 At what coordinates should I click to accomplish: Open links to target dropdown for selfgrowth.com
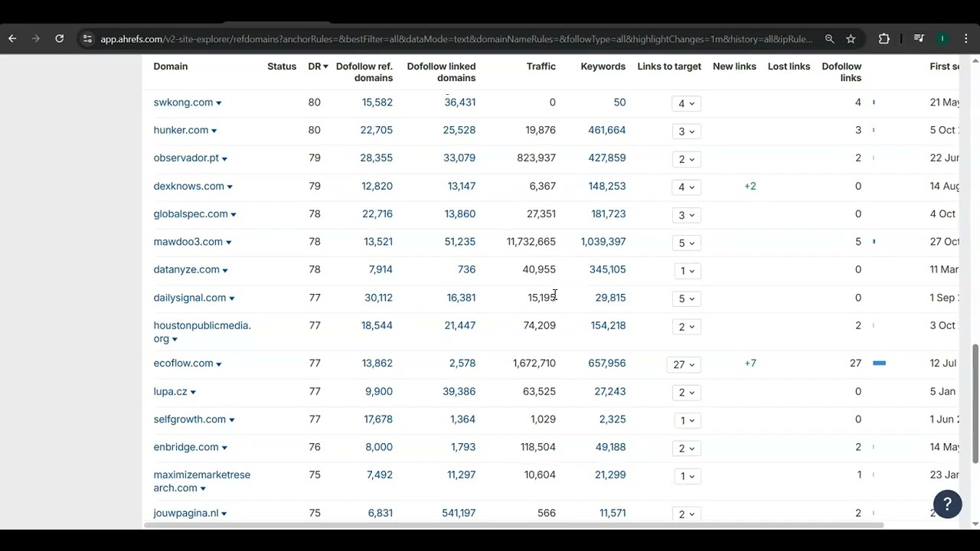point(687,420)
